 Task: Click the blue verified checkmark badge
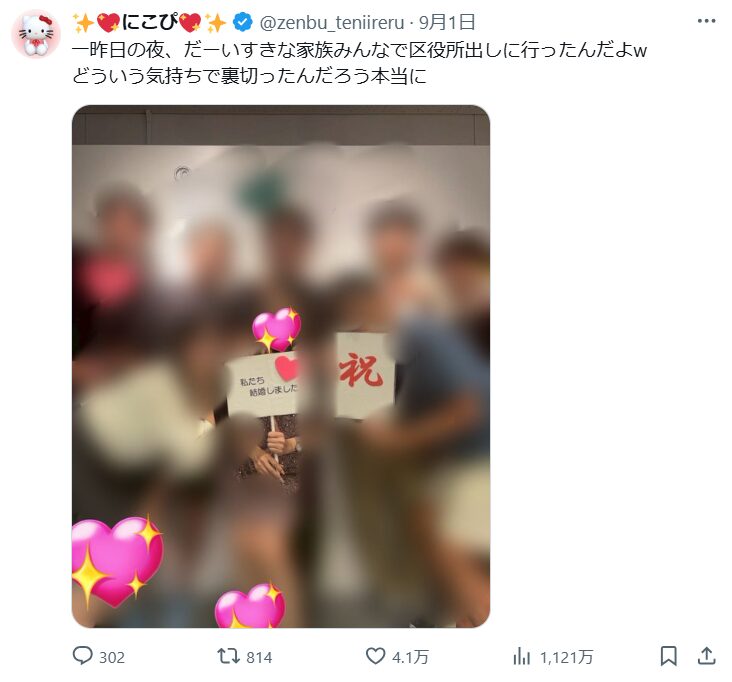(243, 22)
